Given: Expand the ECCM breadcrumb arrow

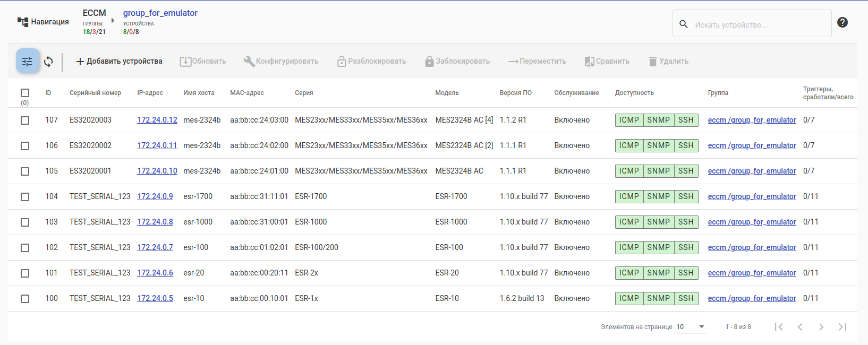Looking at the screenshot, I should click(113, 21).
